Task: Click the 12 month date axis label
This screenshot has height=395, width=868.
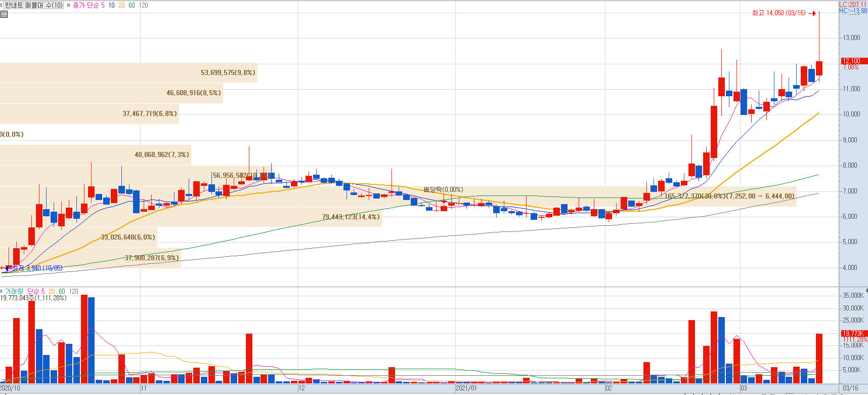Action: click(x=301, y=388)
